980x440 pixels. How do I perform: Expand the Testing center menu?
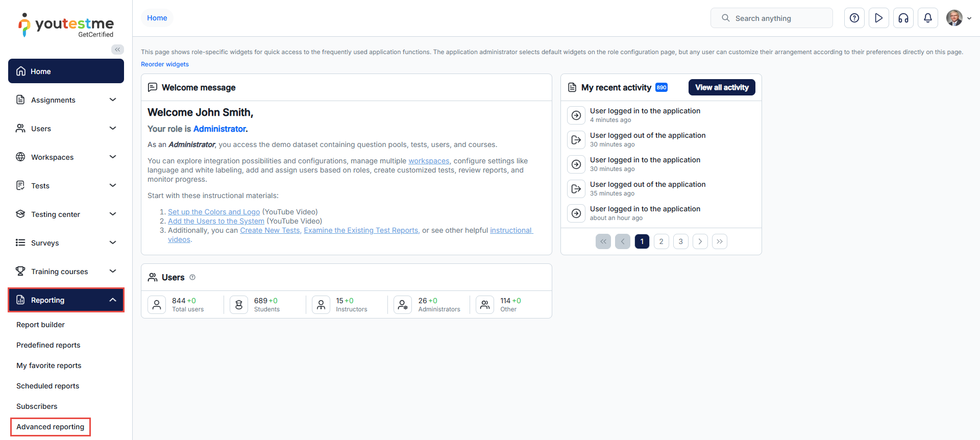pyautogui.click(x=66, y=214)
